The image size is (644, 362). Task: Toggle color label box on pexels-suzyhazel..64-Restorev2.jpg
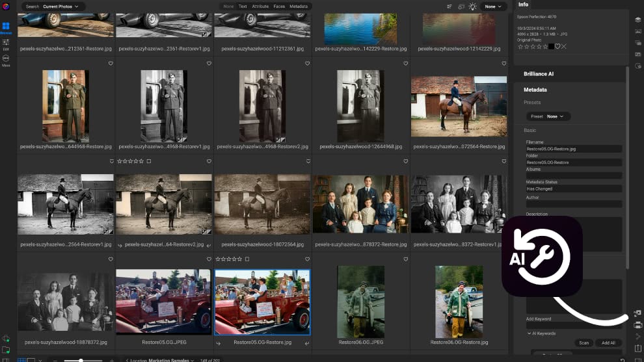[x=149, y=161]
